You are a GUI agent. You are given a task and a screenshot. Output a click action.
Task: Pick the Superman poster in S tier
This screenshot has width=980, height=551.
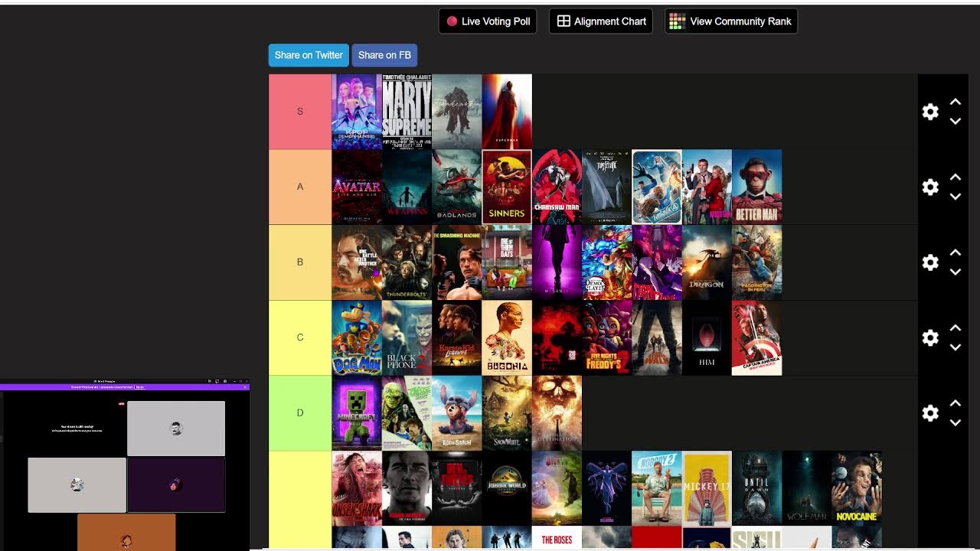coord(507,112)
